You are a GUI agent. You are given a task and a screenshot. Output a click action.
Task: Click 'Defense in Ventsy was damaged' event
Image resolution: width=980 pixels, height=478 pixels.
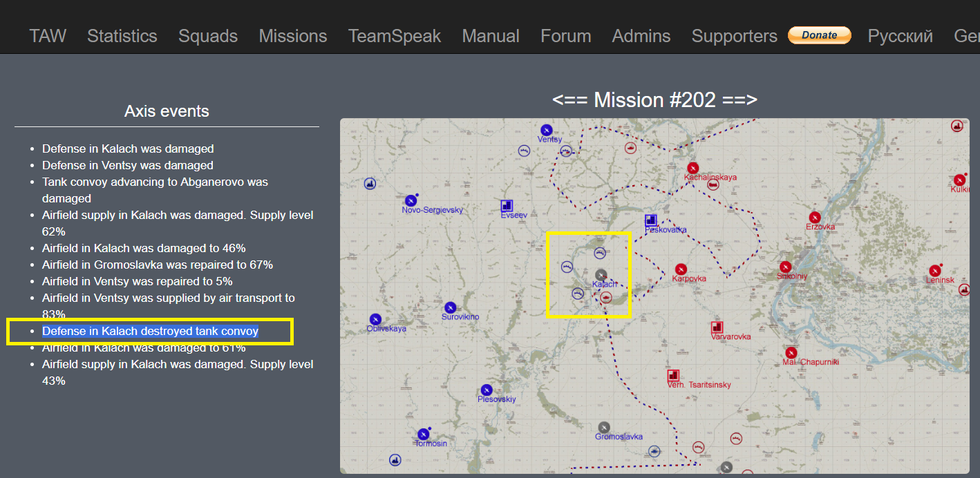pyautogui.click(x=128, y=165)
